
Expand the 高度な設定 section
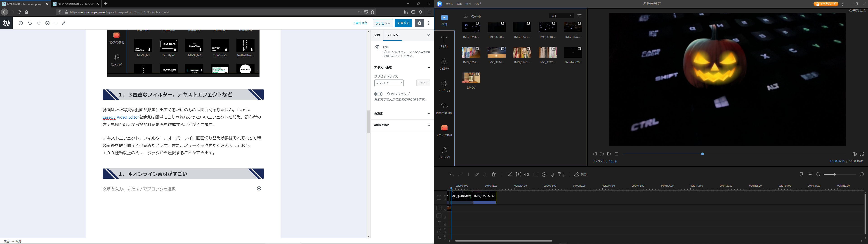coord(402,125)
